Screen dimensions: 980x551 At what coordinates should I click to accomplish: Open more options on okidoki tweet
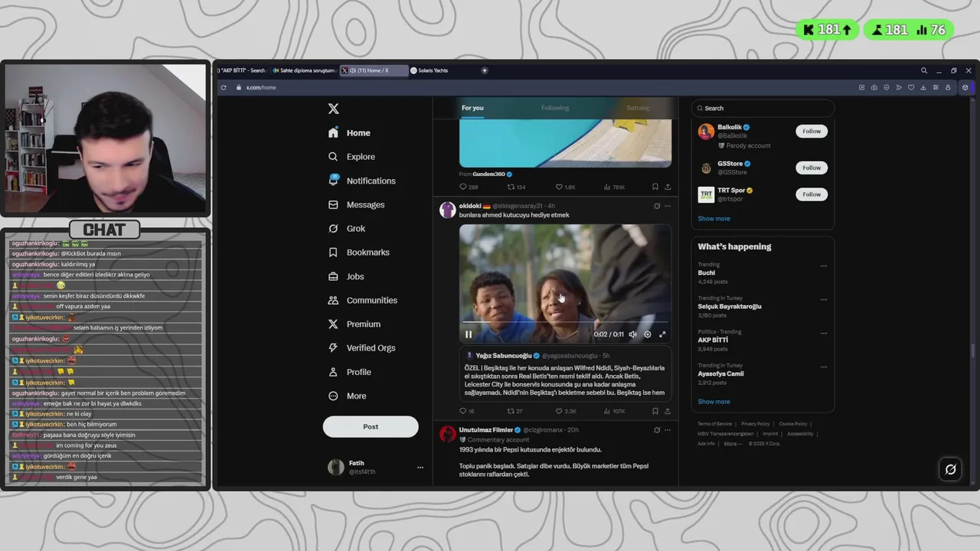(x=668, y=206)
